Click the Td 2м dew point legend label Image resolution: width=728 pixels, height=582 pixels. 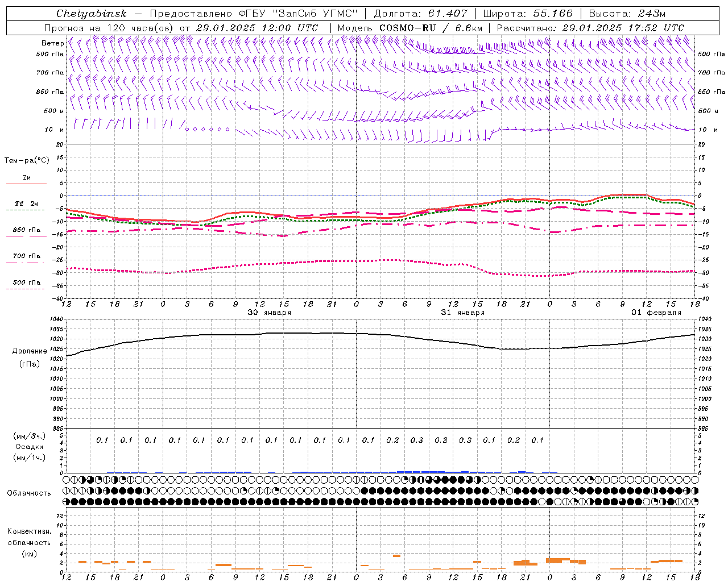click(26, 203)
